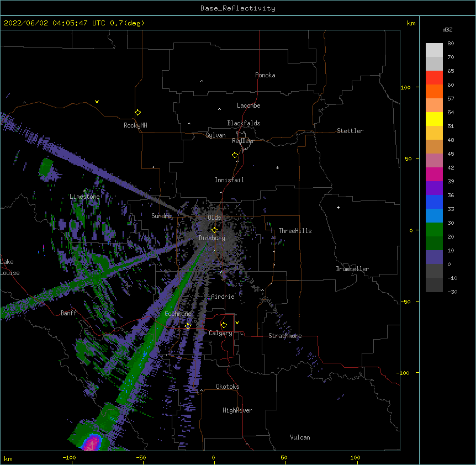
Task: Click the Lake Louise label
Action: click(9, 267)
